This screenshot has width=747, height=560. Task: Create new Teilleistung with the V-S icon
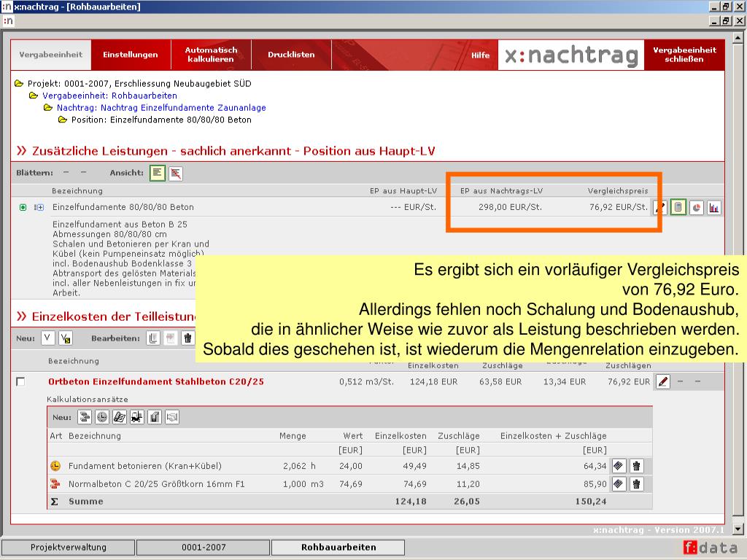[x=66, y=338]
